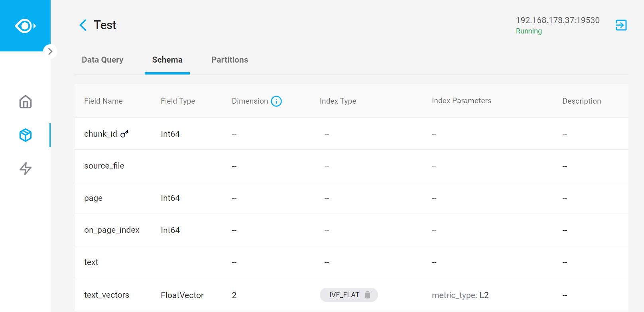Click the metric_type: L2 index parameter
This screenshot has width=644, height=312.
pos(460,295)
